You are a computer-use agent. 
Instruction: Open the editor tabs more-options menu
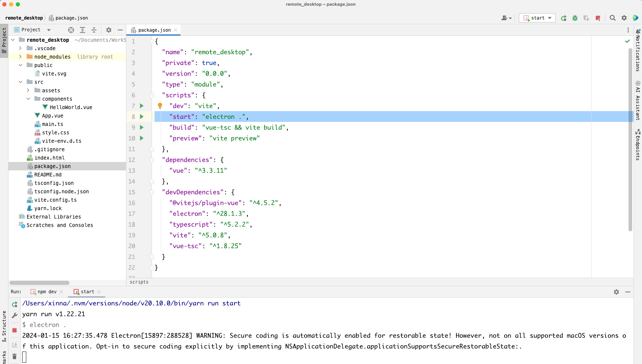point(628,30)
